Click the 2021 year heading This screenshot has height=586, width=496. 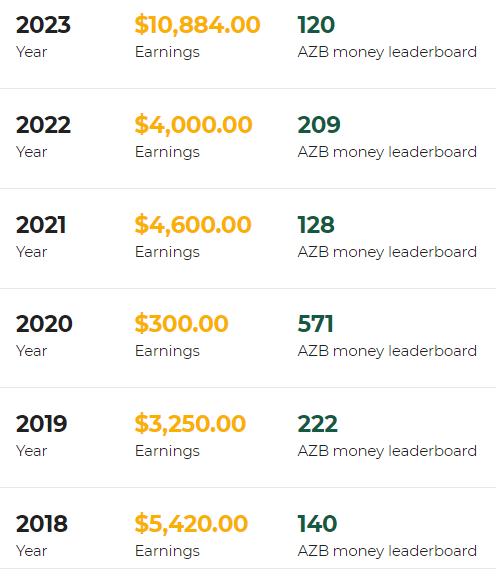point(41,225)
